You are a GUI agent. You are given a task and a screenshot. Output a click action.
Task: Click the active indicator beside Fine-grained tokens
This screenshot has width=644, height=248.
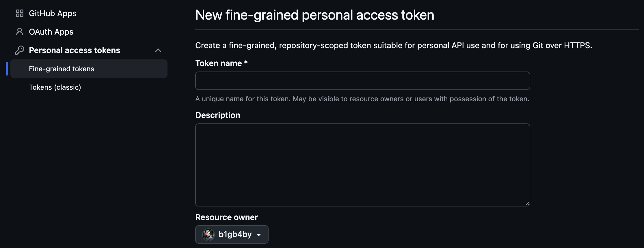(x=7, y=69)
